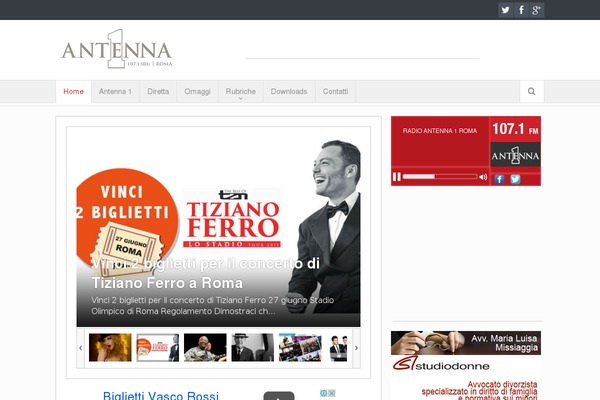Select the man with hat thumbnail
Viewport: 600px width, 400px height.
click(x=253, y=348)
